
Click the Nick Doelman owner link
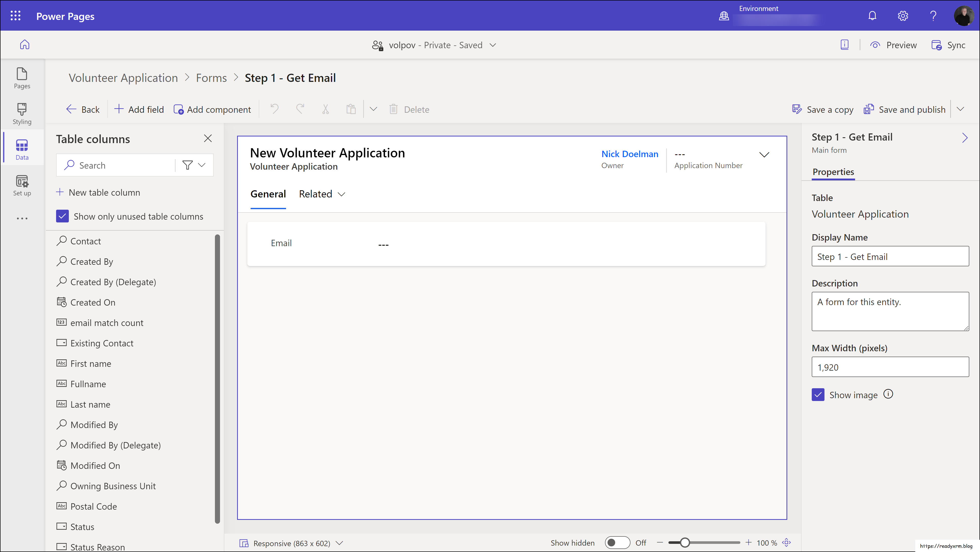click(x=630, y=154)
